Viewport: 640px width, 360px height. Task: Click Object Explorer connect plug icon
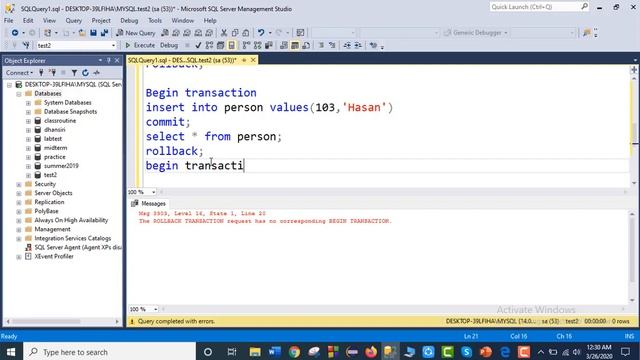[x=41, y=73]
